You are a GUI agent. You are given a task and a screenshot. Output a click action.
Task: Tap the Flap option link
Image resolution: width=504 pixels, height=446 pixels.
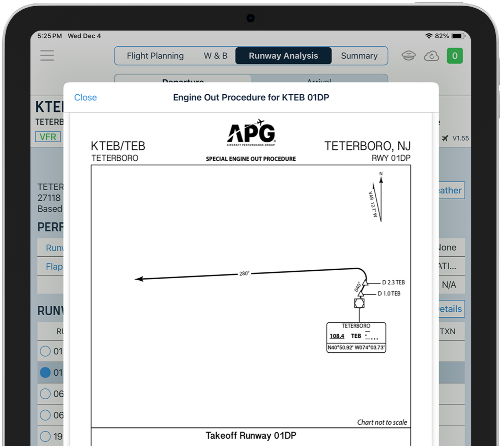pos(55,267)
